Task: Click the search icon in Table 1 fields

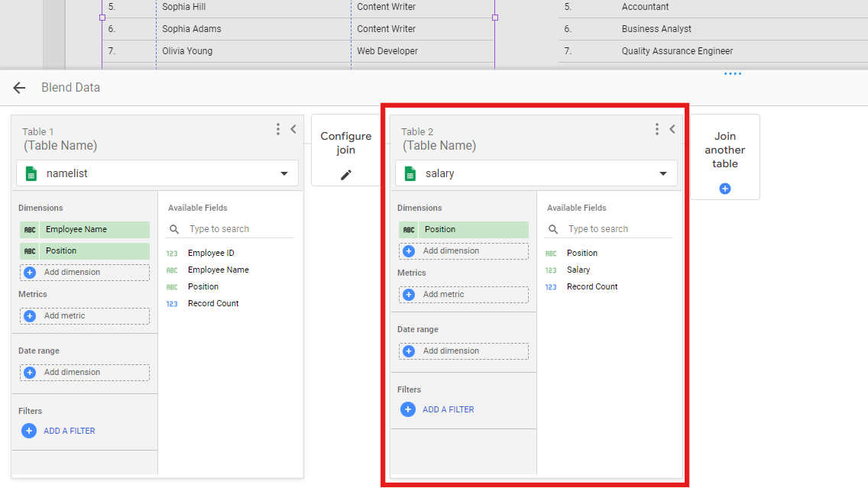Action: click(174, 229)
